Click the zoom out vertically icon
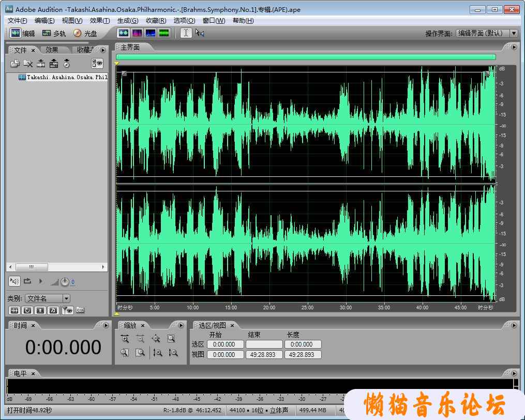The height and width of the screenshot is (420, 525). pos(173,352)
